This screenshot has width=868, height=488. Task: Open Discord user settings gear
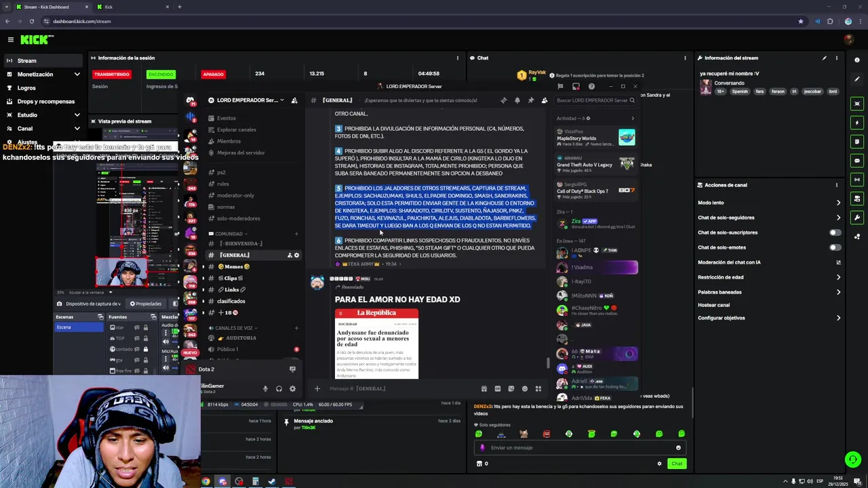(292, 389)
